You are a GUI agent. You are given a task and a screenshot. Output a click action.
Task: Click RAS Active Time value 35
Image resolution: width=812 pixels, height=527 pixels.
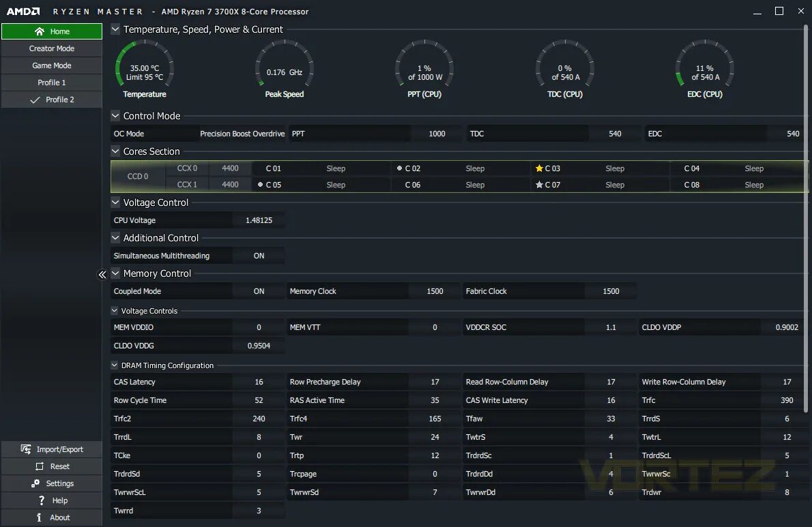pyautogui.click(x=435, y=400)
